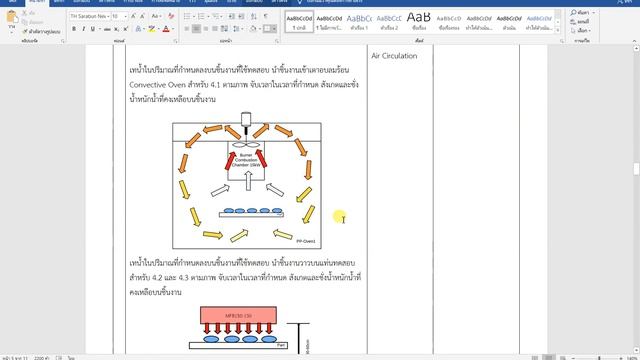Toggle Bold formatting
This screenshot has height=360, width=640.
[74, 29]
